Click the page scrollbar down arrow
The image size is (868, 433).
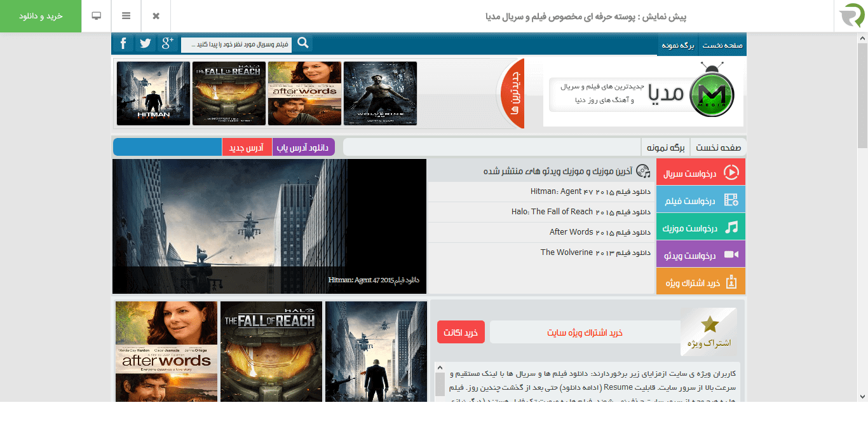tap(862, 396)
